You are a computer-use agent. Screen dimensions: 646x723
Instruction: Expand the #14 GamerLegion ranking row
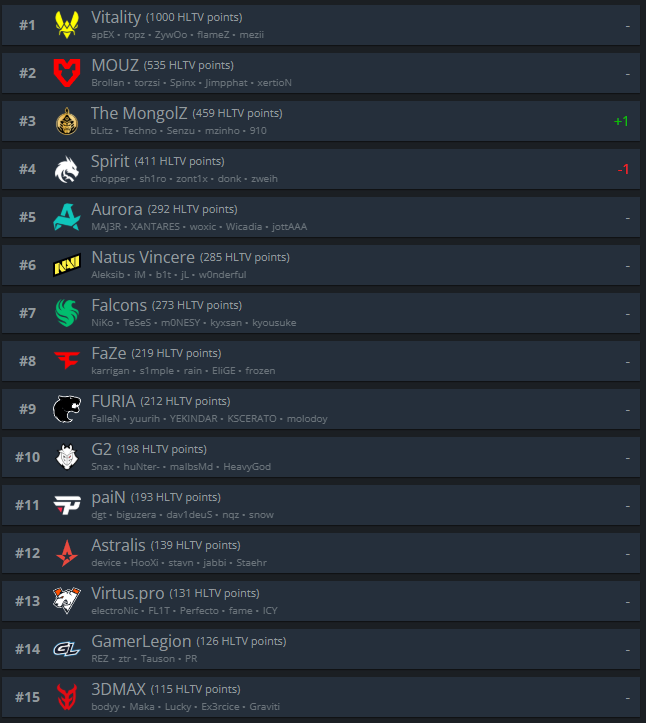321,649
